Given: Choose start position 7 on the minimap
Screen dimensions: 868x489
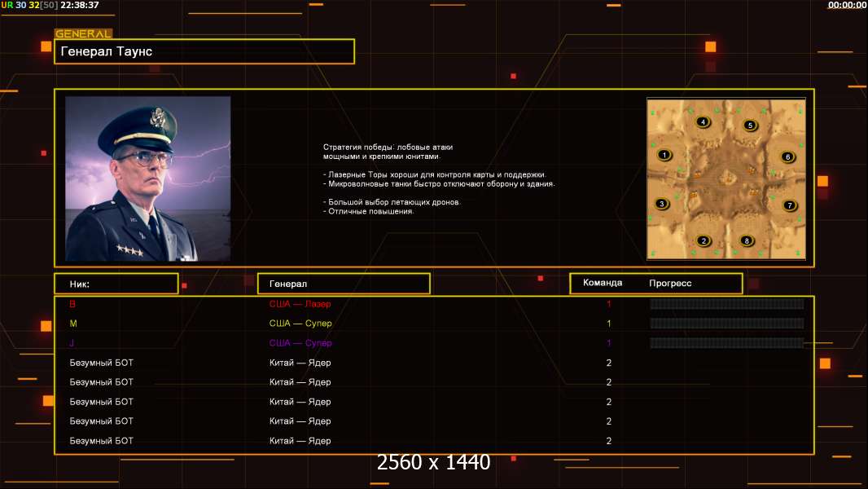Looking at the screenshot, I should (790, 205).
